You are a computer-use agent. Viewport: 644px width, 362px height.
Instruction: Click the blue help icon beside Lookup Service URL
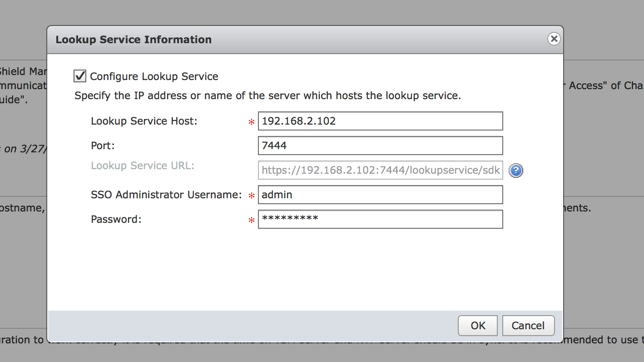point(516,171)
